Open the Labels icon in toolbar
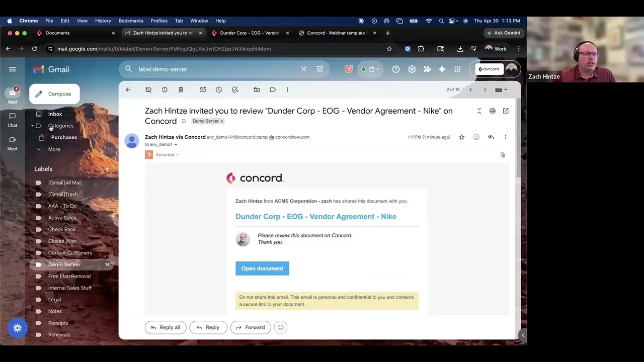Screen dimensions: 644x362 pyautogui.click(x=273, y=89)
